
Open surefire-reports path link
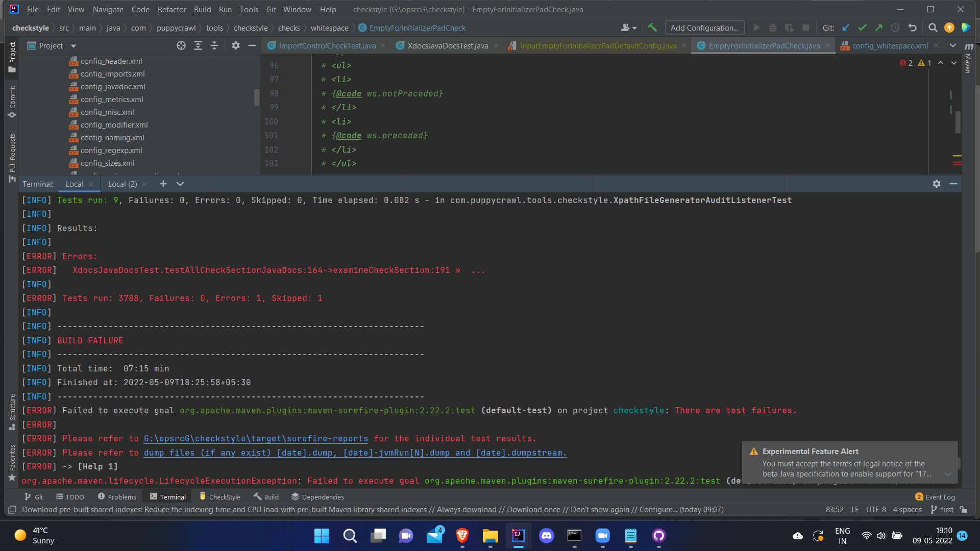pos(256,438)
